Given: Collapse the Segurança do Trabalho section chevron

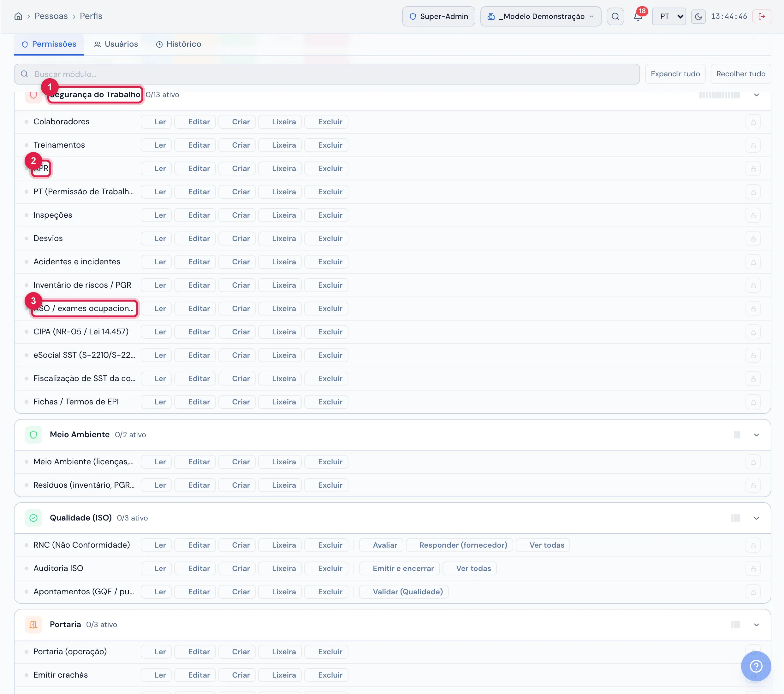Looking at the screenshot, I should (757, 95).
